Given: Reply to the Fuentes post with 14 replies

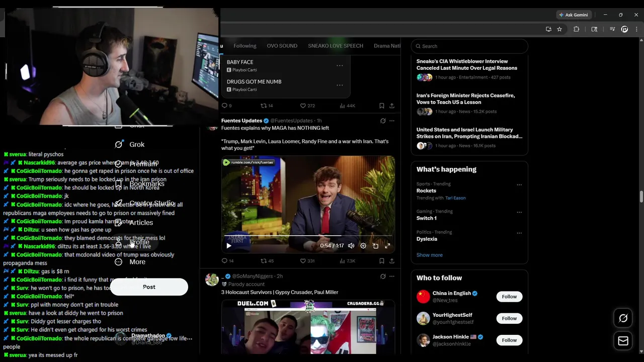Looking at the screenshot, I should pos(227,261).
